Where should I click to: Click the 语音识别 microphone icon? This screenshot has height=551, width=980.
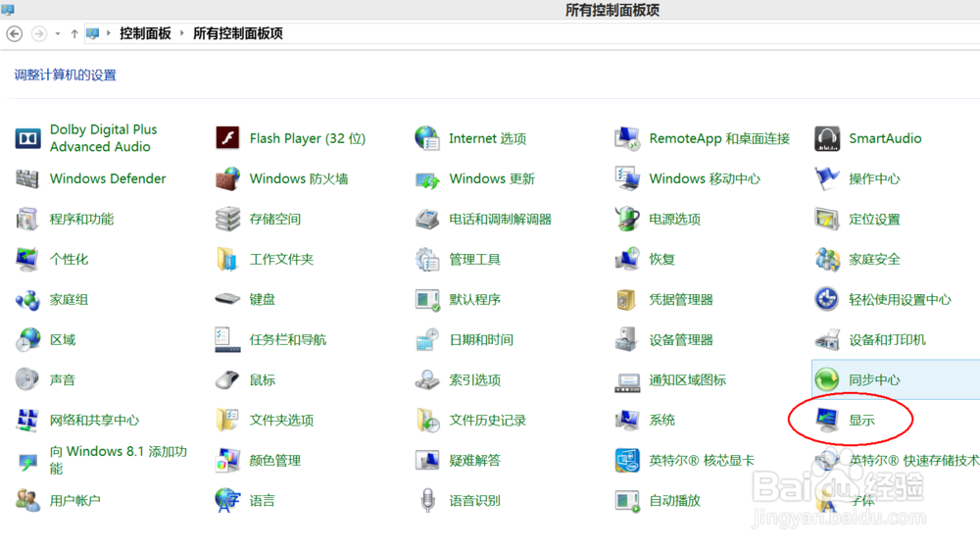[x=427, y=500]
